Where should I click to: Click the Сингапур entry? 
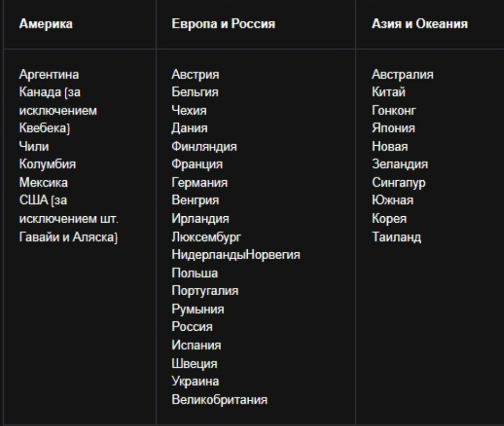coord(399,183)
